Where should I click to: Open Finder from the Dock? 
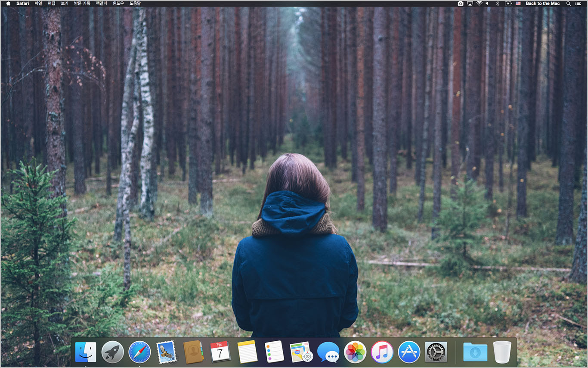pos(86,352)
